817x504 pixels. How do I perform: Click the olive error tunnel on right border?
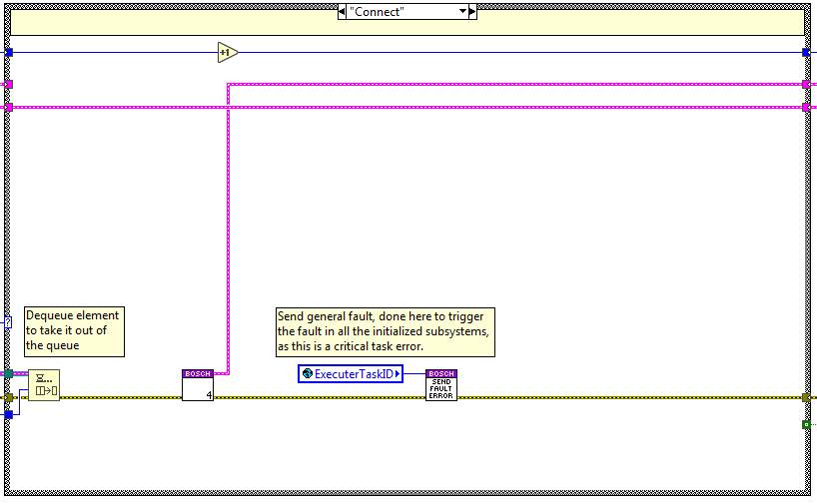pyautogui.click(x=806, y=398)
